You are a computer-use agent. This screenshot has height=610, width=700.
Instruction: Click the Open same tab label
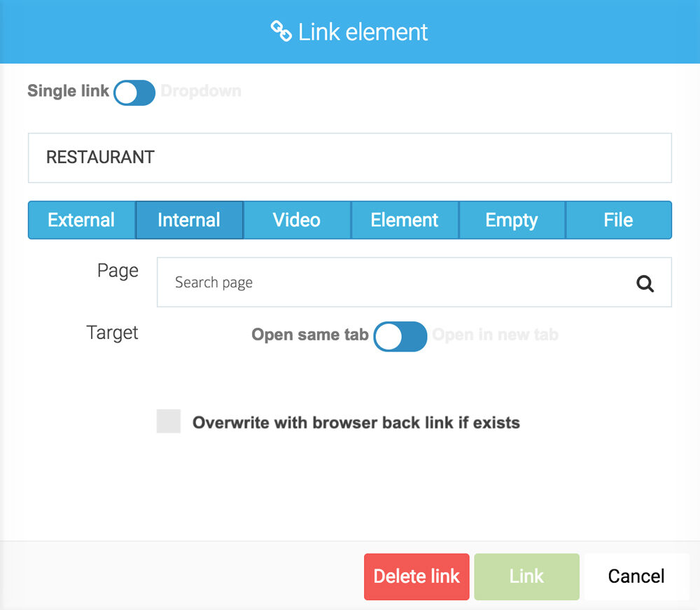(x=310, y=335)
